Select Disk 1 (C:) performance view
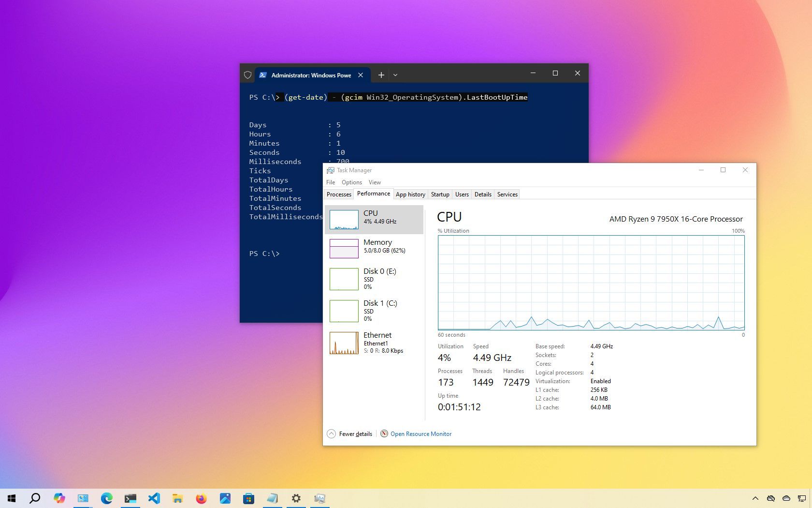 pyautogui.click(x=375, y=311)
